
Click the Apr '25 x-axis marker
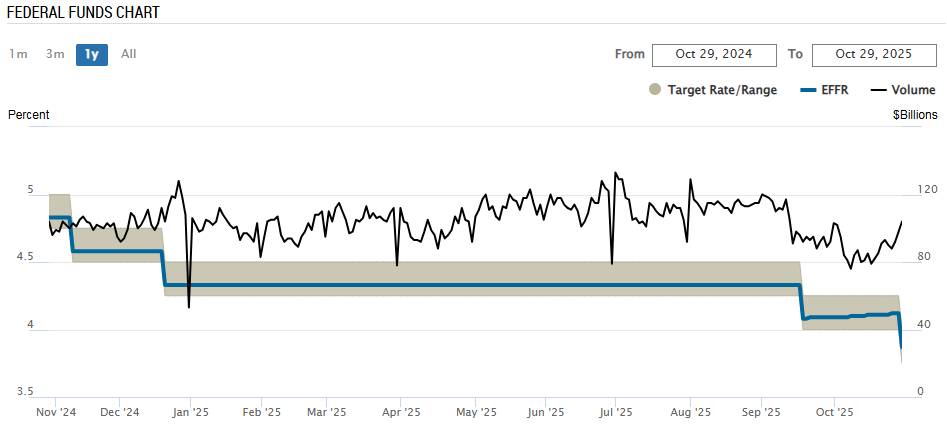point(399,411)
